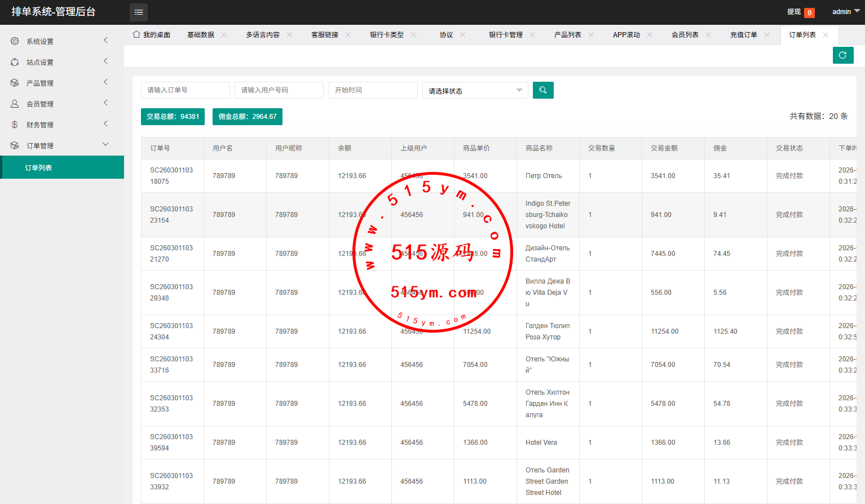Image resolution: width=865 pixels, height=504 pixels.
Task: Switch to the 银行卡类型 tab
Action: pyautogui.click(x=386, y=35)
